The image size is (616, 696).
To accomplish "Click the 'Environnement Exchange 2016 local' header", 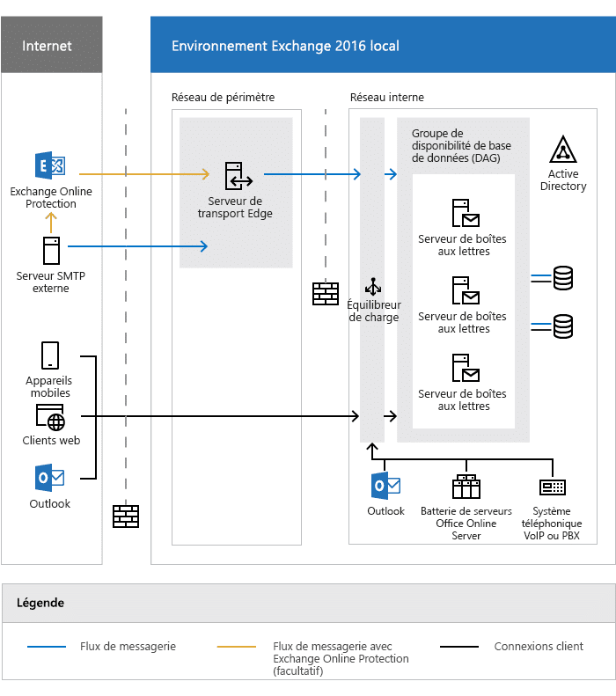I will (x=285, y=46).
